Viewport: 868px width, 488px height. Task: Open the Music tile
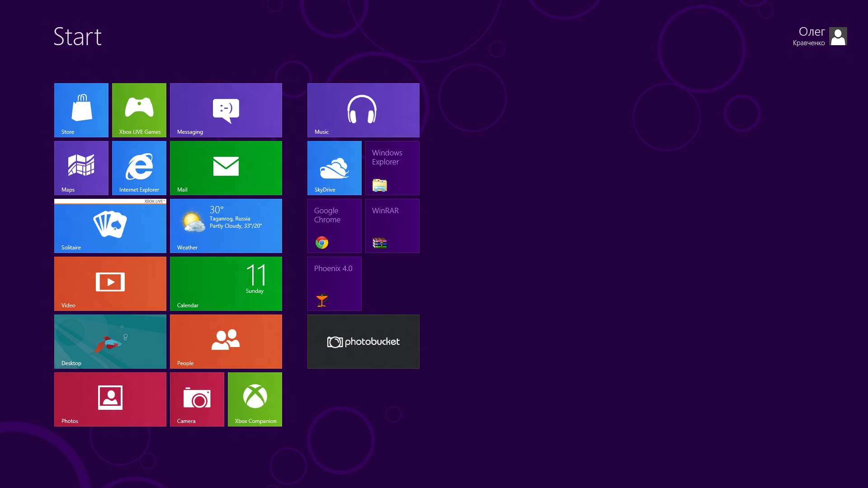coord(363,110)
